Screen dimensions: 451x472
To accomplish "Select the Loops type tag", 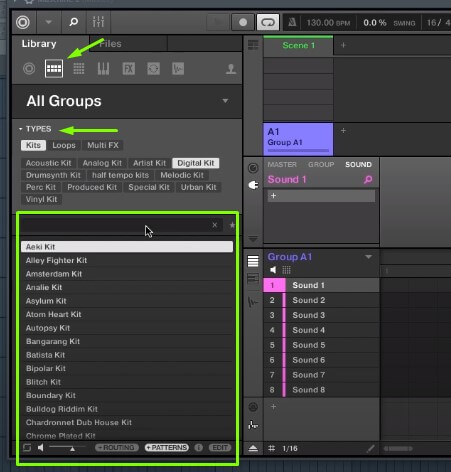I will coord(64,145).
